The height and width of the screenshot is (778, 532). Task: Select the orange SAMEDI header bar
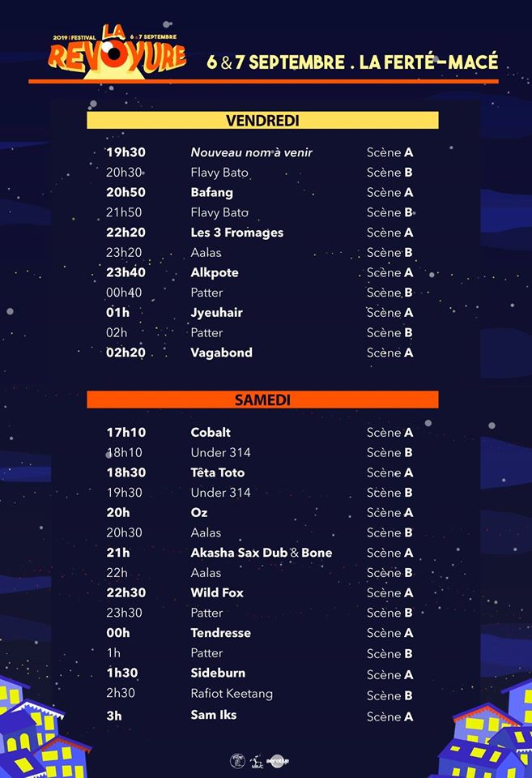coord(262,400)
